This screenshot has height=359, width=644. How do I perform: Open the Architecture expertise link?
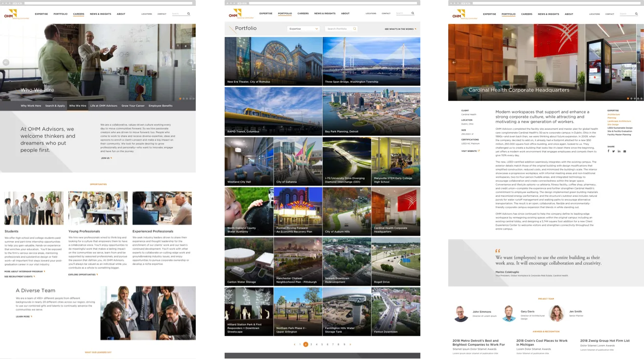click(614, 114)
